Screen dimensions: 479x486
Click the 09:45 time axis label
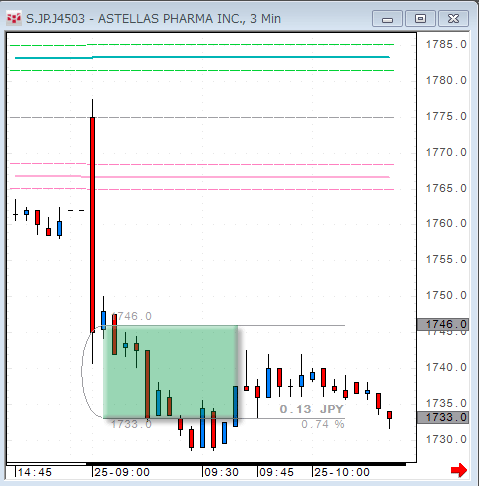pyautogui.click(x=277, y=472)
